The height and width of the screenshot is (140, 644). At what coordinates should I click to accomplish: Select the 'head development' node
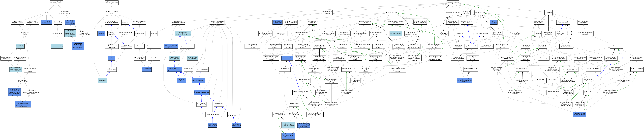coord(202,69)
